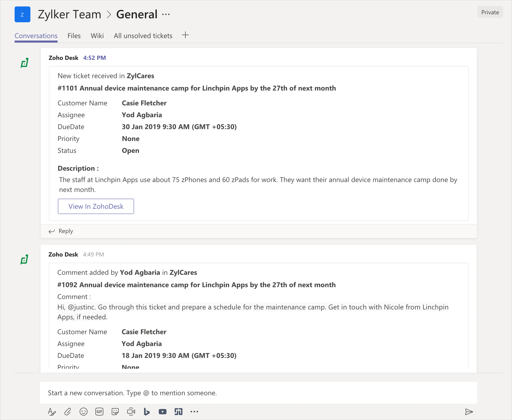The height and width of the screenshot is (420, 512).
Task: Click the Bing search icon in compose toolbar
Action: [x=147, y=412]
